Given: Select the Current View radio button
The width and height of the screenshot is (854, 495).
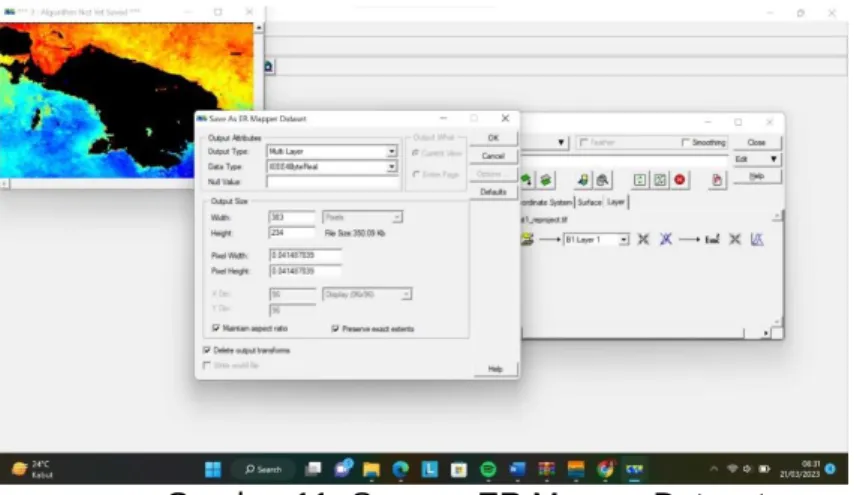Looking at the screenshot, I should pos(416,153).
